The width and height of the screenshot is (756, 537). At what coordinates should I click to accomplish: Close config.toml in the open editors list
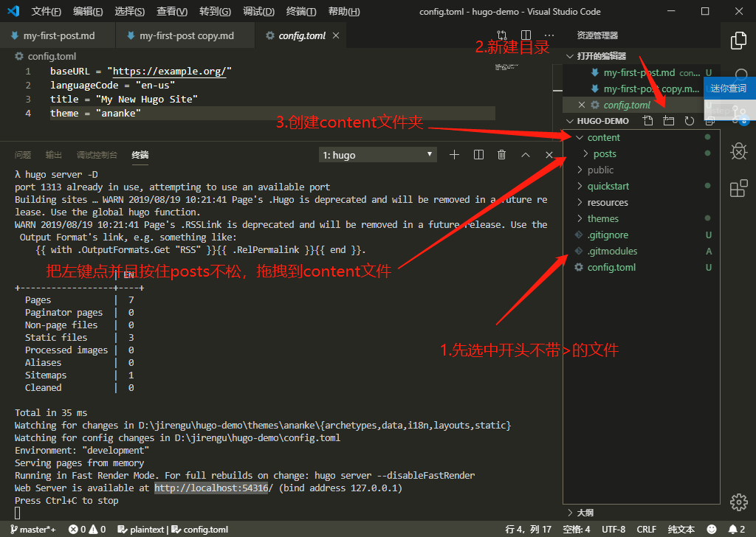[x=582, y=105]
